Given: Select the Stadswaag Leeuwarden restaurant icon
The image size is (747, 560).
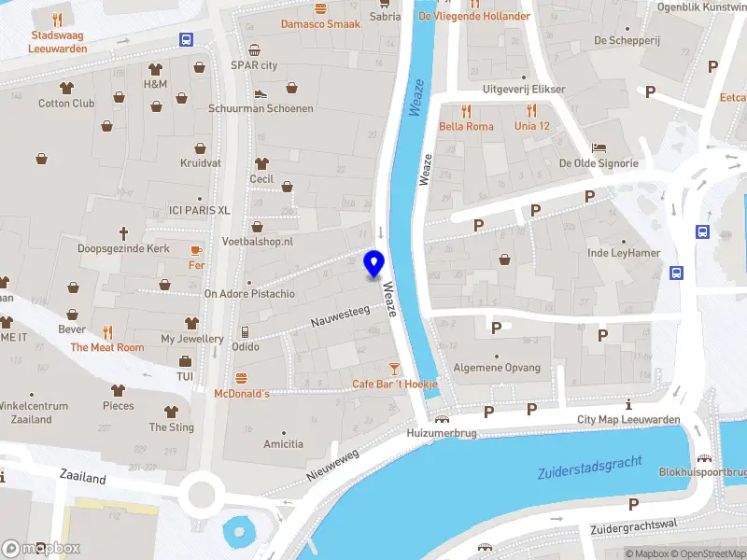Looking at the screenshot, I should click(x=57, y=20).
